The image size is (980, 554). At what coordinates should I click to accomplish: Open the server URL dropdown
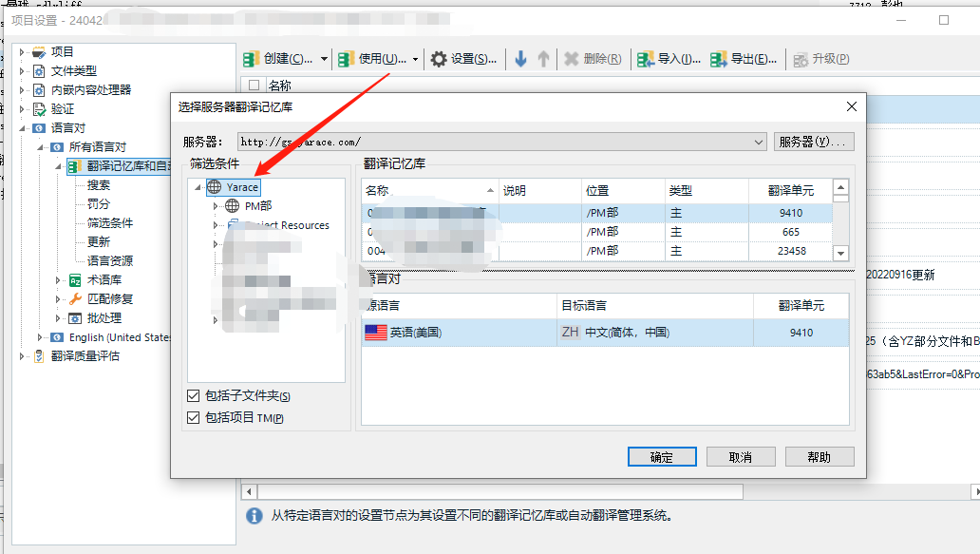[758, 142]
